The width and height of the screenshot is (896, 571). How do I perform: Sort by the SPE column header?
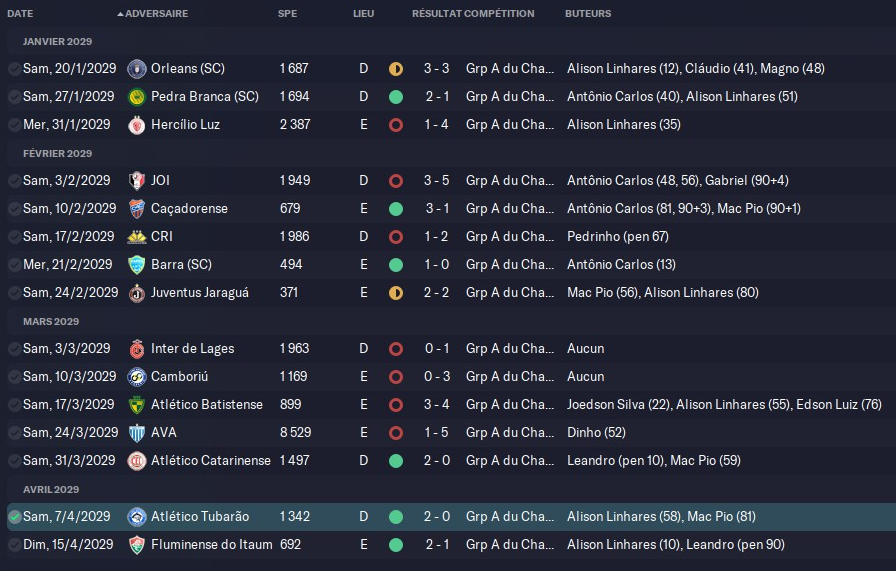click(287, 14)
